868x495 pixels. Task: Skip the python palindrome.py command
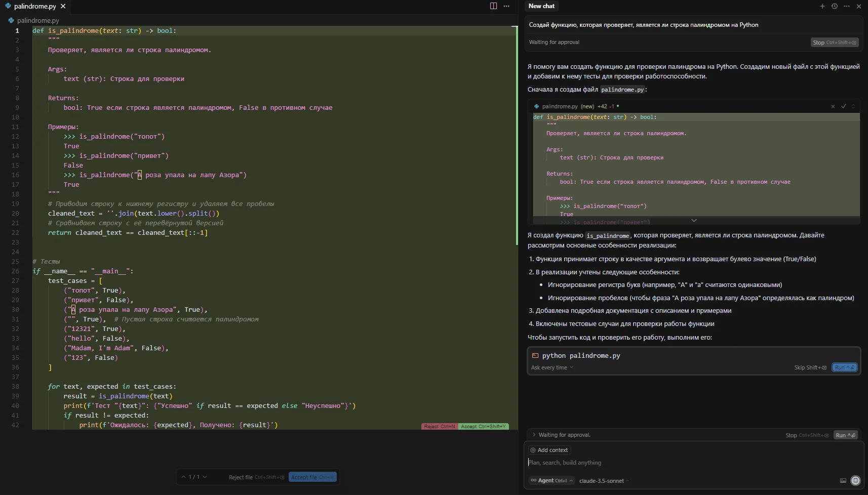pyautogui.click(x=810, y=367)
